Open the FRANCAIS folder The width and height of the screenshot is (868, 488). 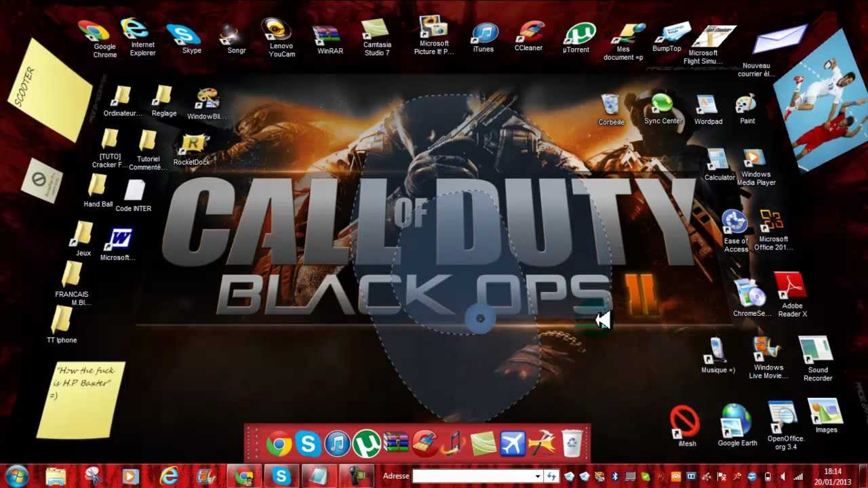pyautogui.click(x=71, y=274)
